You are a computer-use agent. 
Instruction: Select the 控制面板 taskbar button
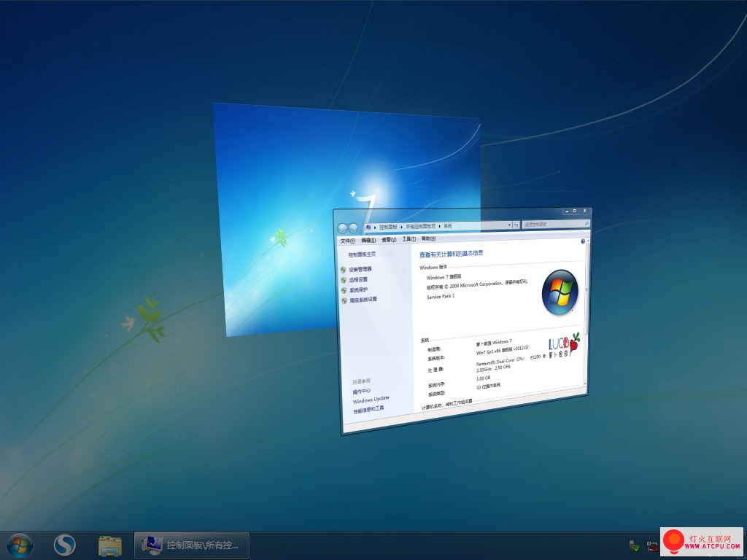[x=192, y=545]
